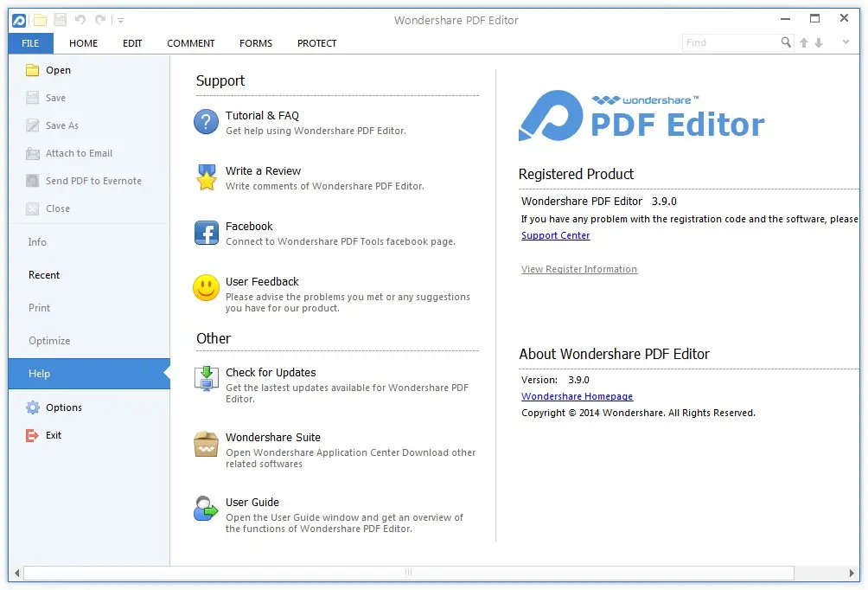Screen dimensions: 868x590
Task: Click the Save icon in sidebar
Action: pos(33,98)
